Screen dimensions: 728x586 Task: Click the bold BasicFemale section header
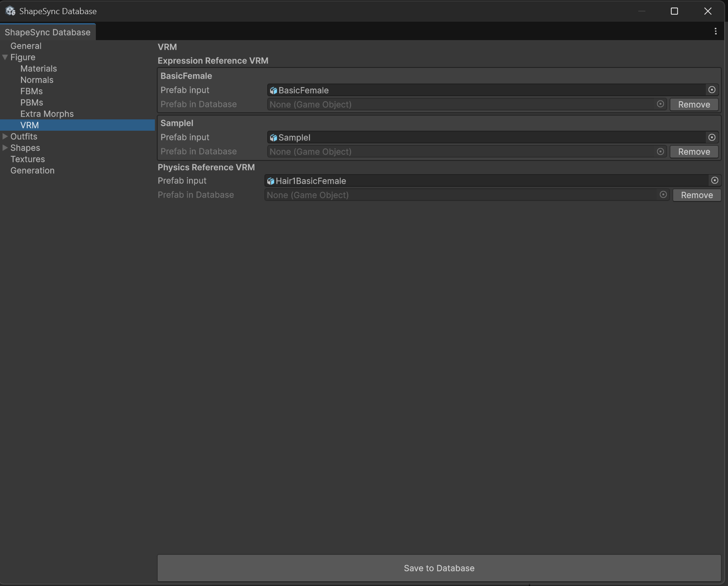(x=186, y=75)
